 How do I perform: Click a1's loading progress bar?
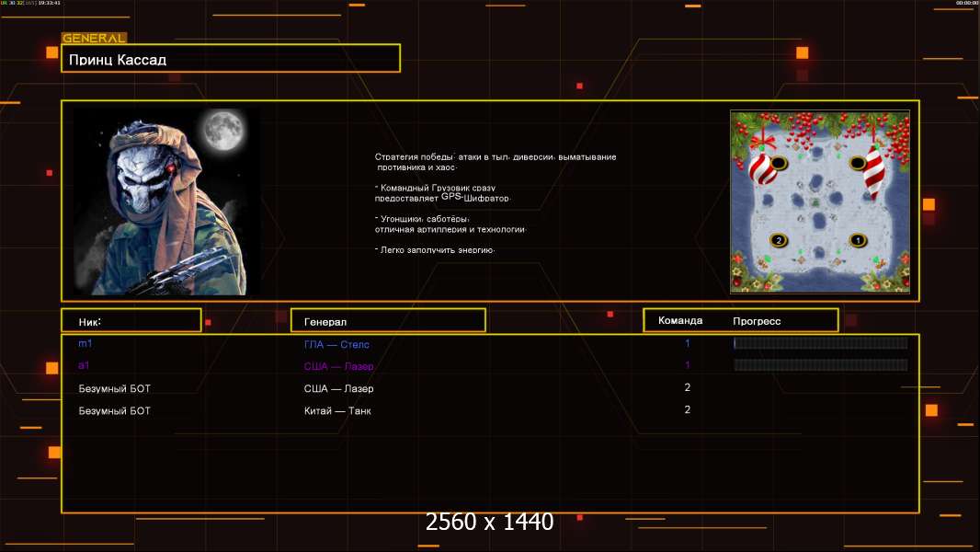(821, 364)
